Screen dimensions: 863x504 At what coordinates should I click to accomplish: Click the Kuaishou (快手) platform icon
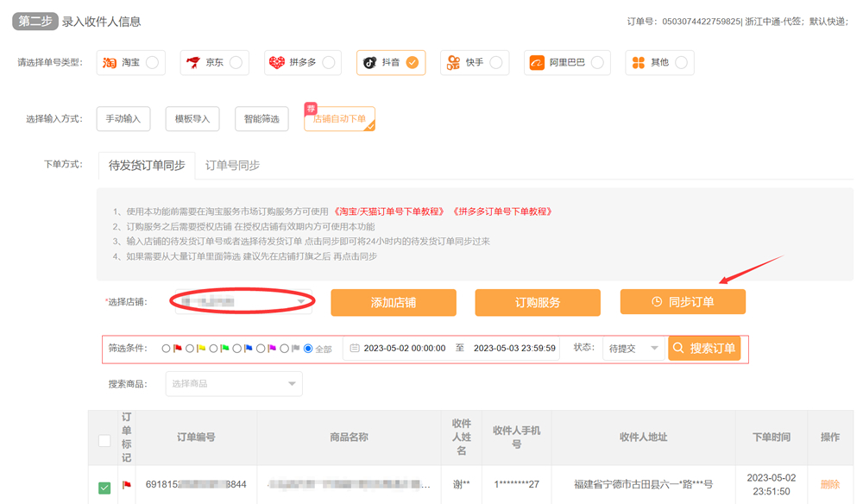(453, 63)
